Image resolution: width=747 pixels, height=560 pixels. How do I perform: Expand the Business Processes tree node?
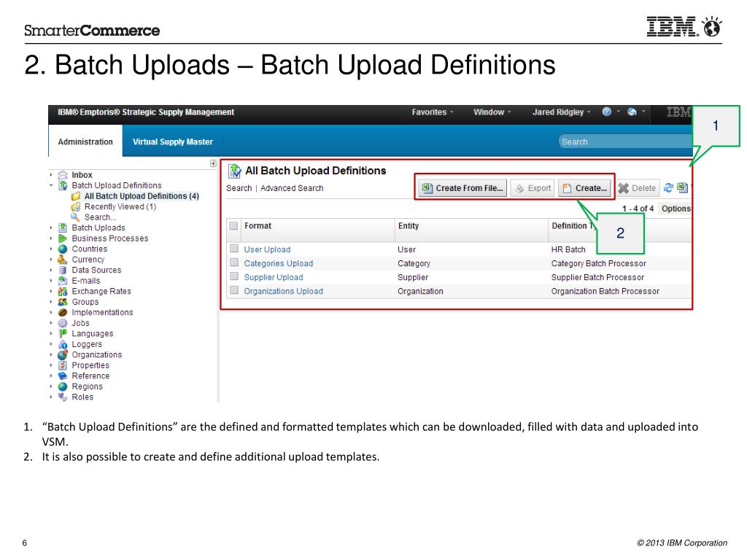(51, 238)
